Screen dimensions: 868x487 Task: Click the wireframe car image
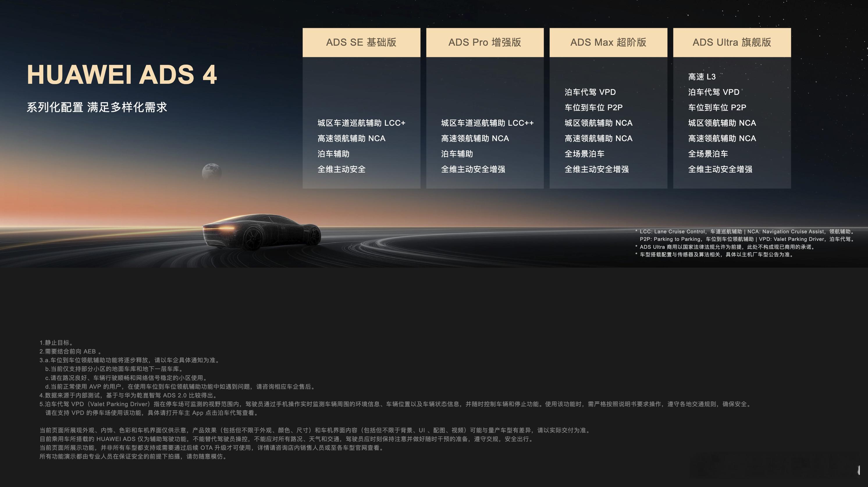[262, 232]
